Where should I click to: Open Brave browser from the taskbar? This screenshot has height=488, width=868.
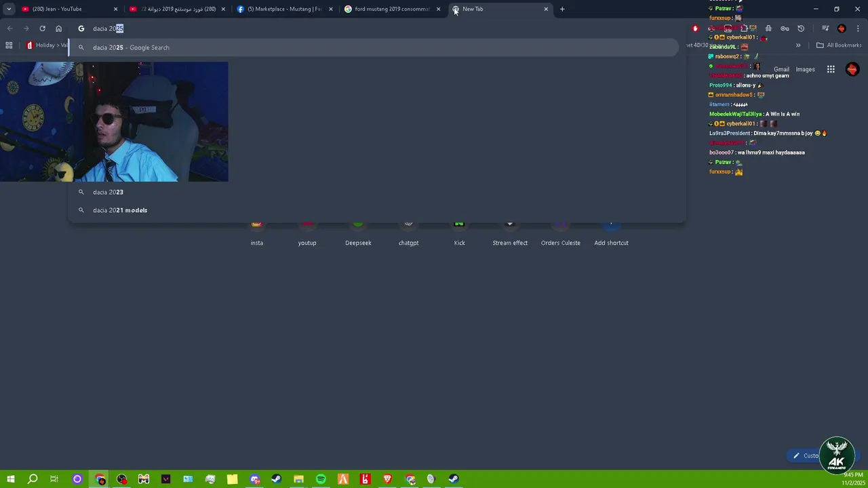(x=387, y=479)
